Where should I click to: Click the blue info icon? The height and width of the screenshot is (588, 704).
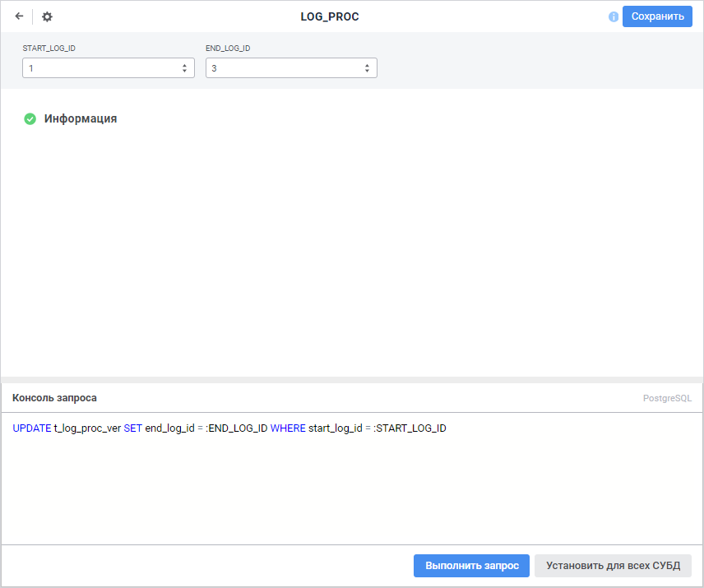click(x=613, y=16)
